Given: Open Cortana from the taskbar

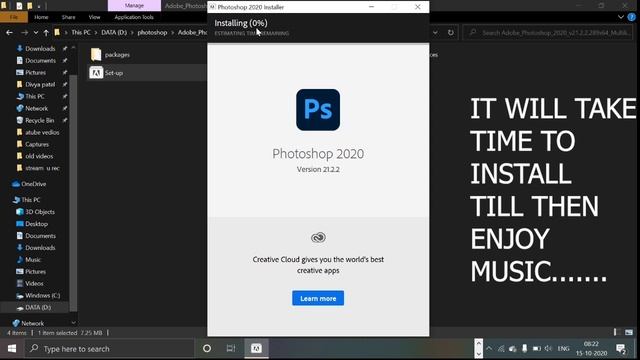Looking at the screenshot, I should tap(207, 349).
